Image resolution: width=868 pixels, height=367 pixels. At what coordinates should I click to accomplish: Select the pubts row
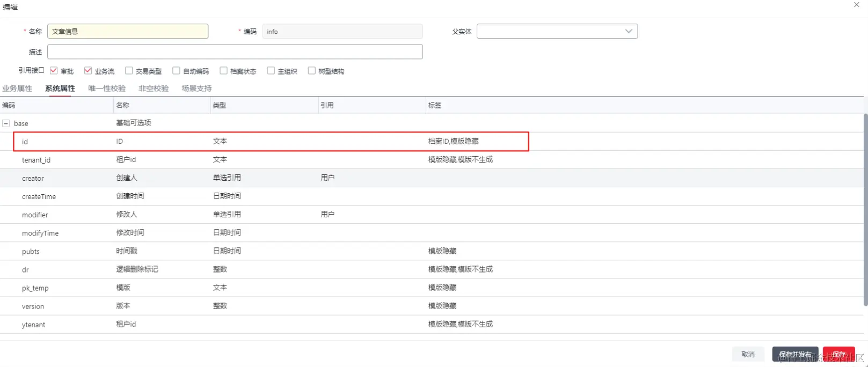click(432, 251)
